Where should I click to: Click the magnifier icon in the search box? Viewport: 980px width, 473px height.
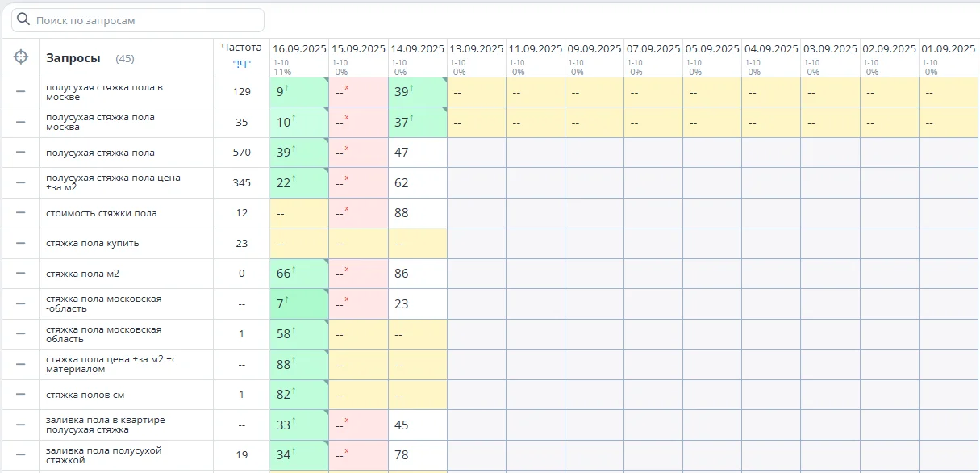coord(23,20)
